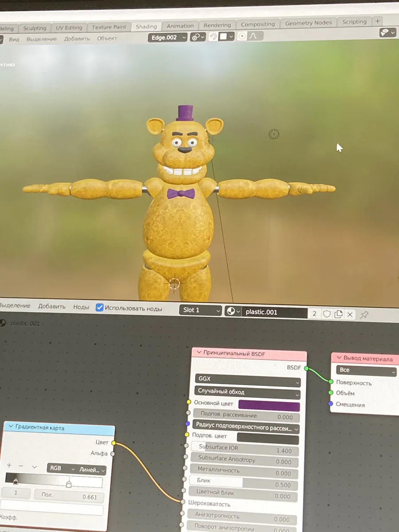
Task: Open the Slot 1 material slot dropdown
Action: click(201, 310)
